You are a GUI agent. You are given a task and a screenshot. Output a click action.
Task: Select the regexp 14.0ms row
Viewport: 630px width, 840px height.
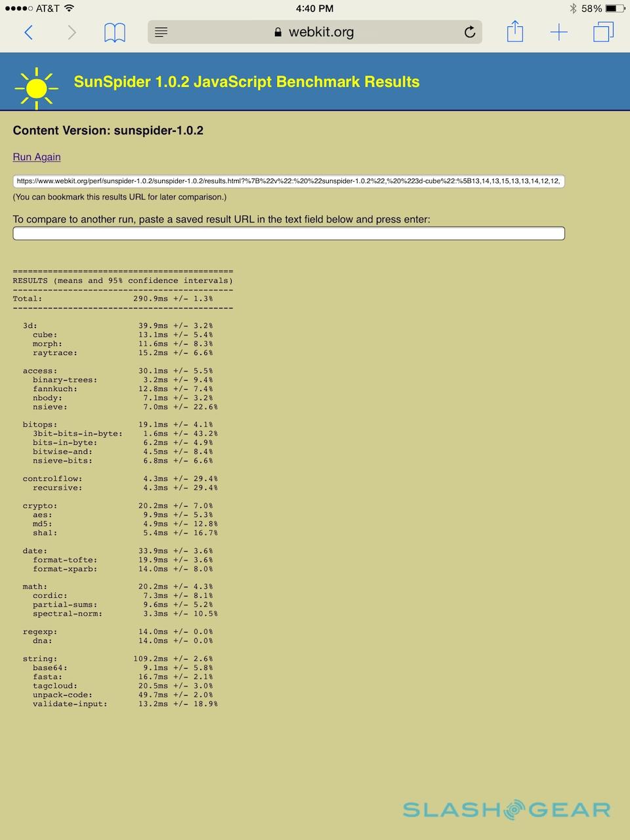click(117, 633)
